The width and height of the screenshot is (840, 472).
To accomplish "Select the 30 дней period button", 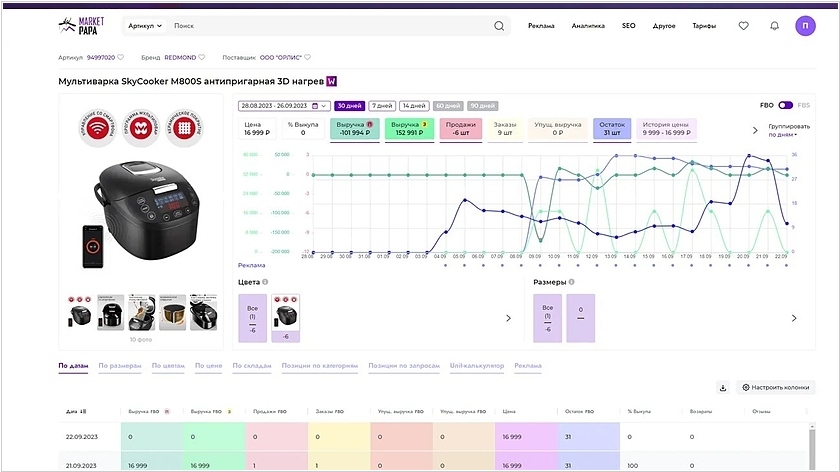I will click(350, 106).
